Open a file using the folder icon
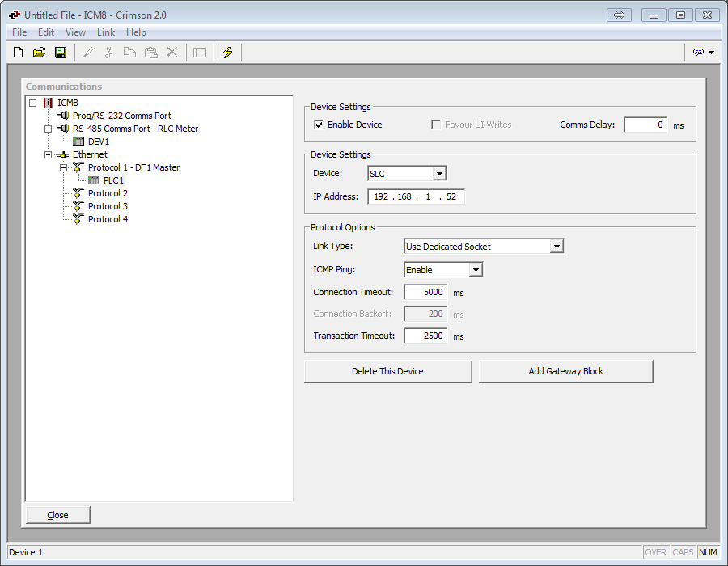728x566 pixels. click(x=40, y=53)
